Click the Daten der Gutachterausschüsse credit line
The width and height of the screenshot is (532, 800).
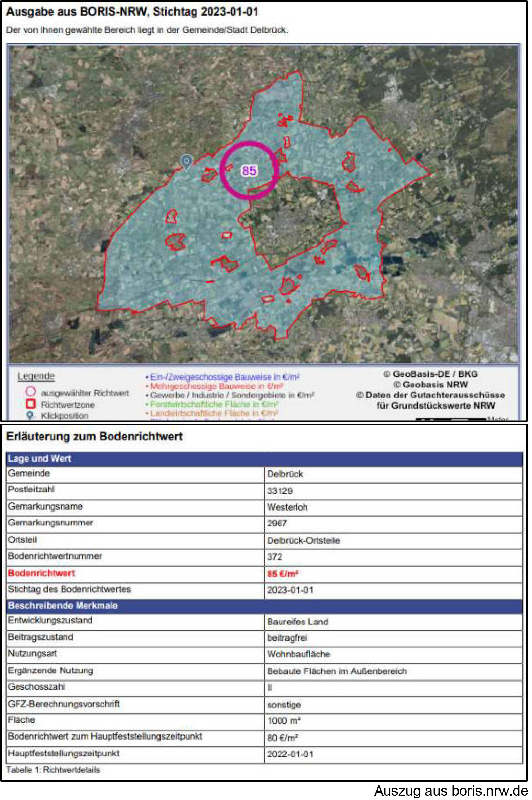430,395
